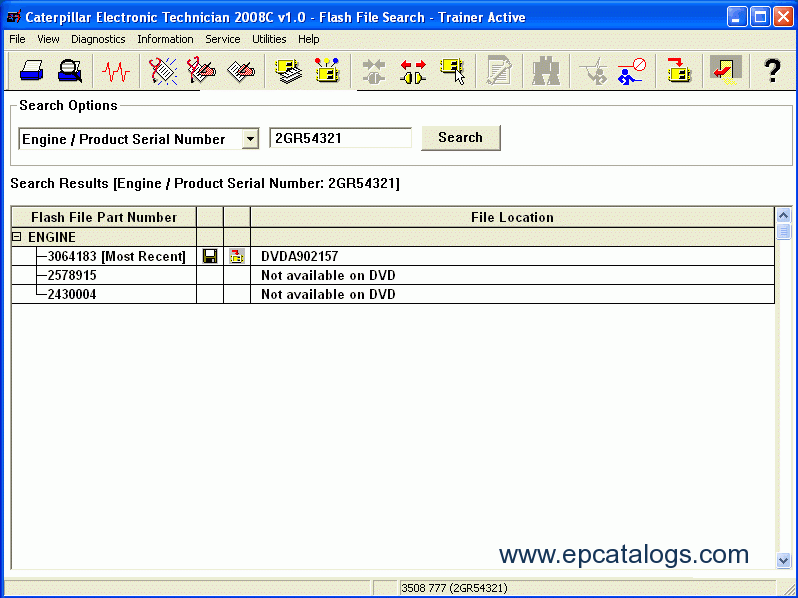Screen dimensions: 798x598
Task: Click the floppy disk icon for 3064183
Action: tap(210, 257)
